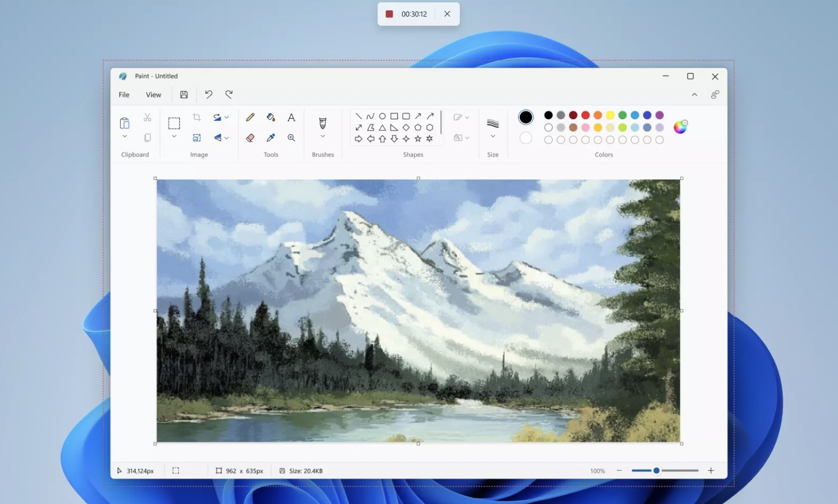Screen dimensions: 838x504
Task: Select the Six-point star shape
Action: click(430, 139)
